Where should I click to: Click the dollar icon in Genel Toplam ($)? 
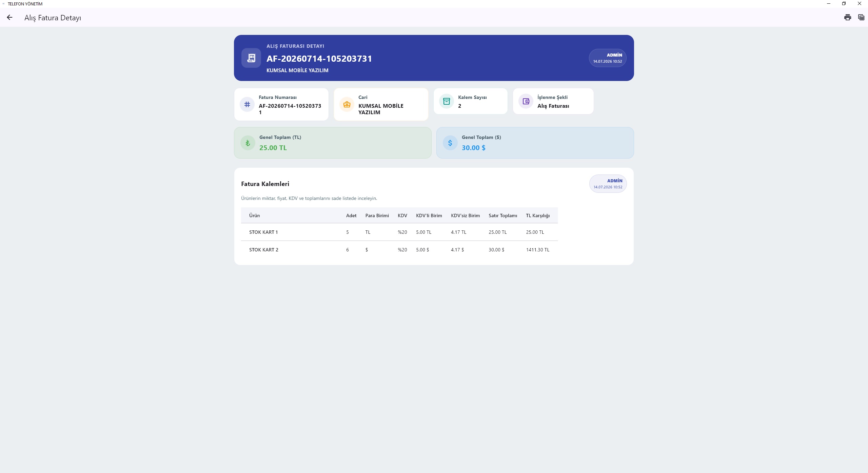pos(450,143)
